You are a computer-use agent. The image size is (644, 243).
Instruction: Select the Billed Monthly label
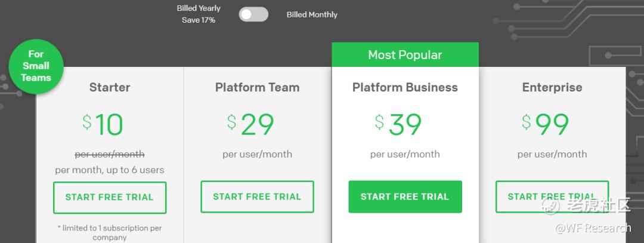pos(312,14)
